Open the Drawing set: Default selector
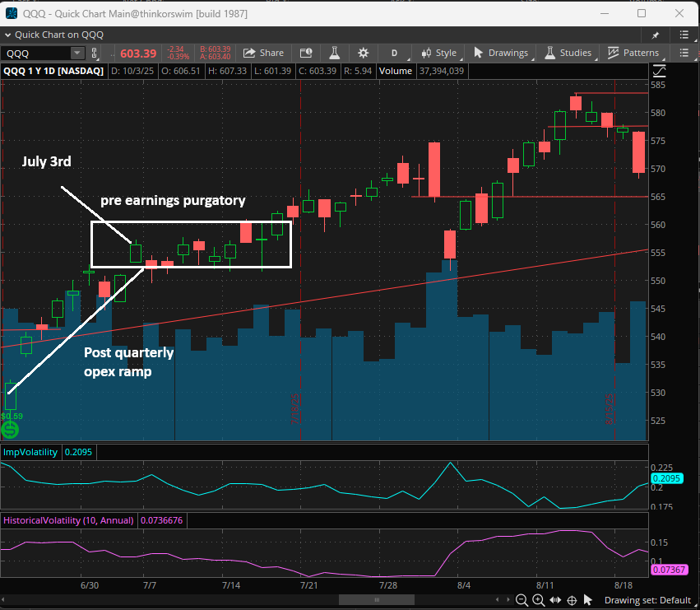 pyautogui.click(x=647, y=600)
